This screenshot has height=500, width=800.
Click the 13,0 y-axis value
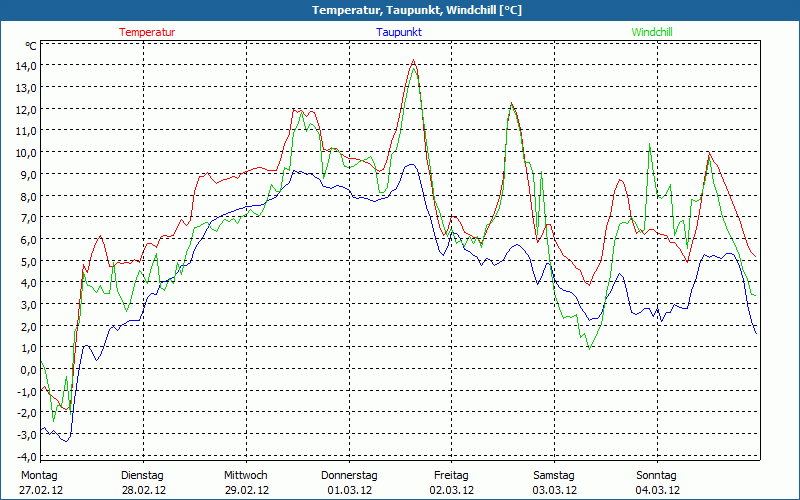[26, 88]
